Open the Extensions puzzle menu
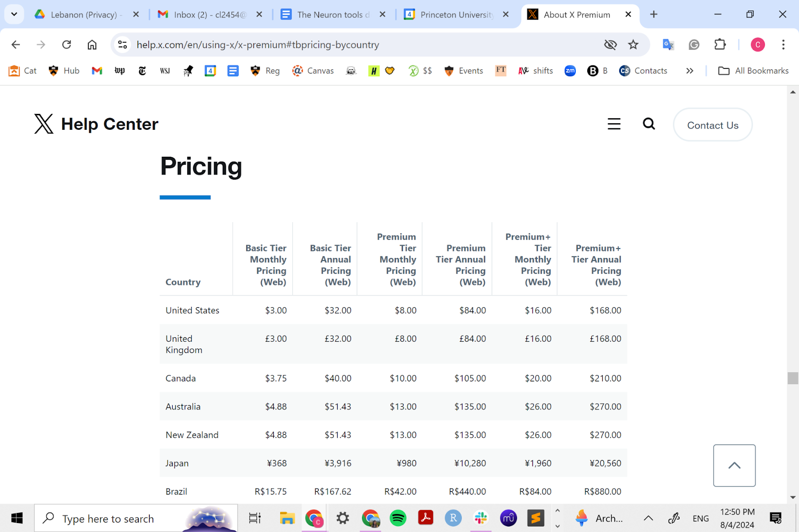This screenshot has height=532, width=799. tap(720, 44)
